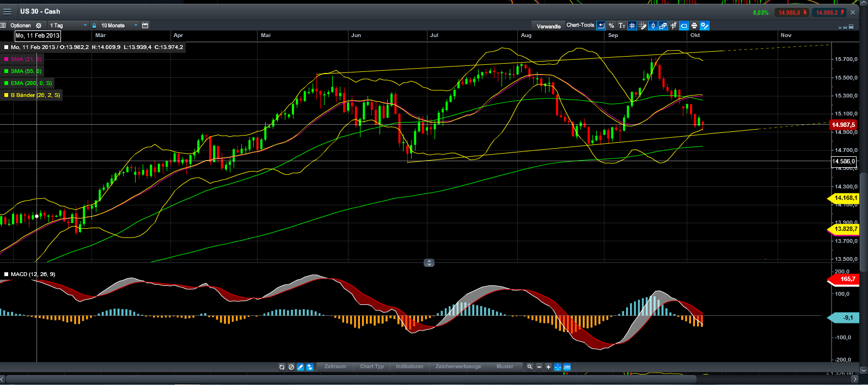Click the pane divider collapse handle above MACD

(429, 263)
